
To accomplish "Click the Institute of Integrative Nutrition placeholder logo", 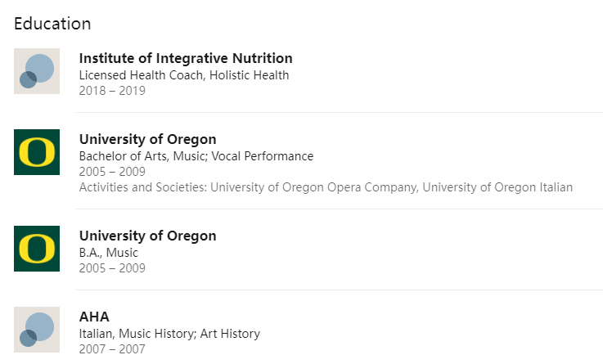I will coord(37,71).
